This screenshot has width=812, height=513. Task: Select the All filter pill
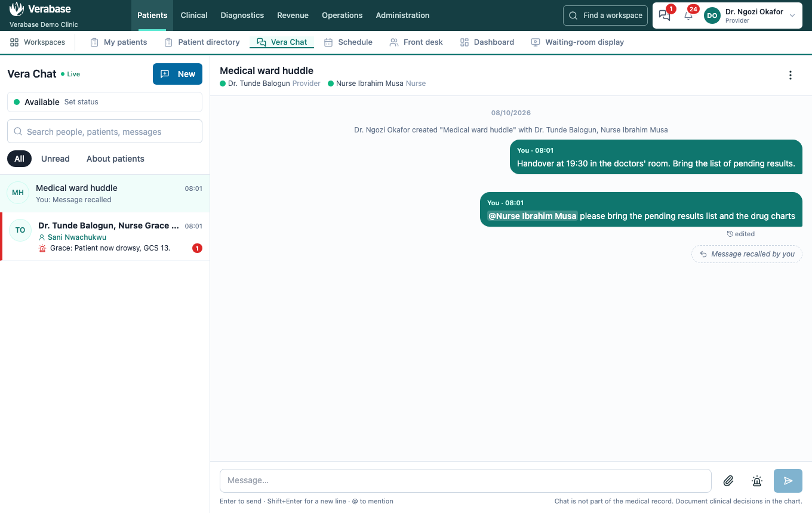coord(19,159)
